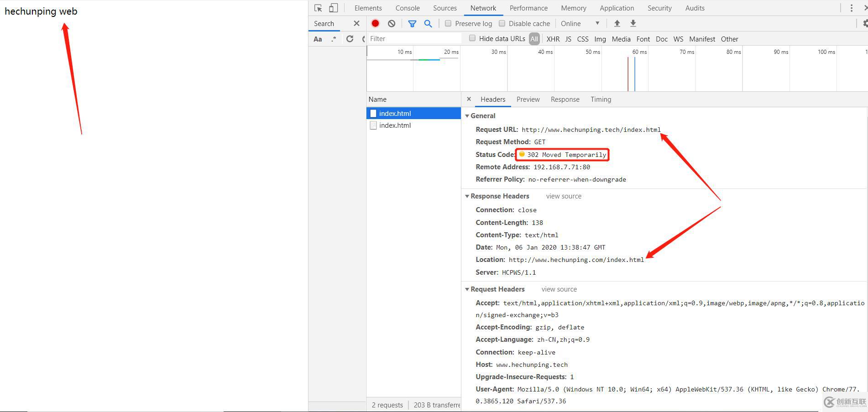
Task: Click the hechunping web page text
Action: (41, 11)
